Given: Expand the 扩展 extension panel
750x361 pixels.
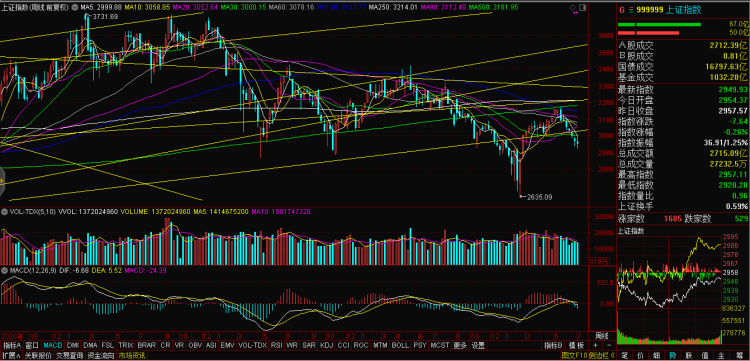Looking at the screenshot, I should tap(10, 356).
